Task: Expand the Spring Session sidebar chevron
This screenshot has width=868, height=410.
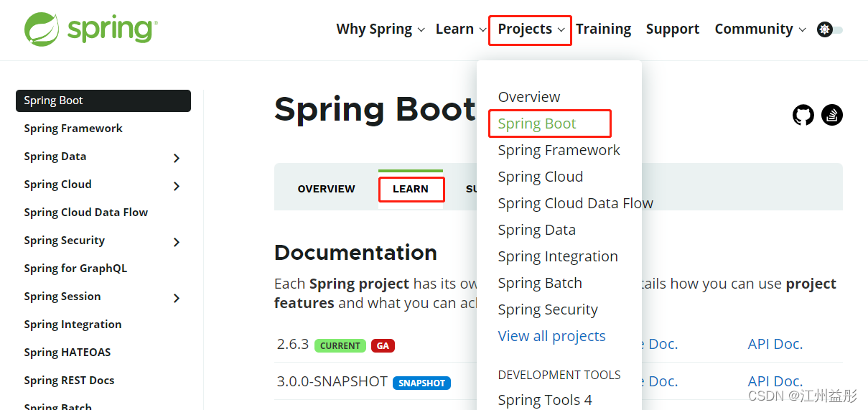Action: [x=177, y=298]
